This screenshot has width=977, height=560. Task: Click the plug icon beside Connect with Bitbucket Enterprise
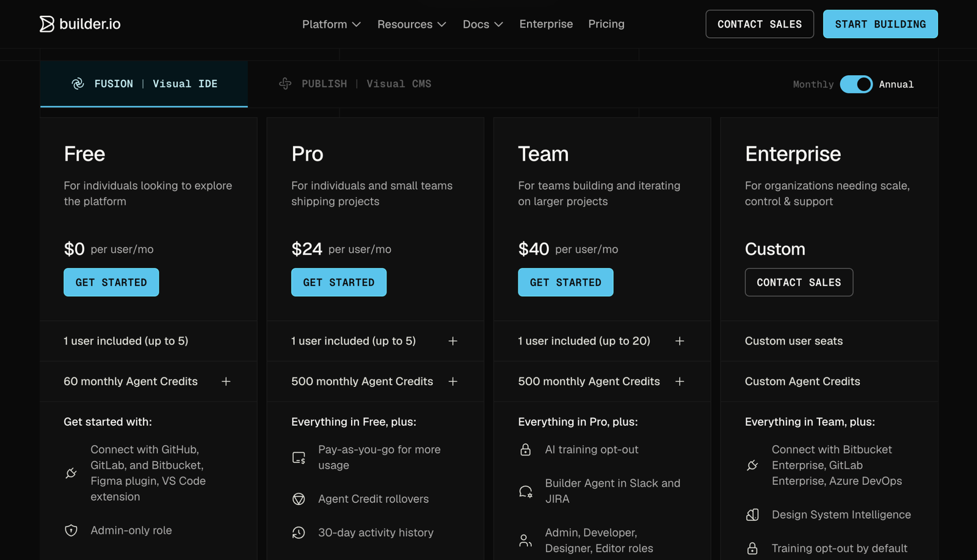(x=752, y=465)
